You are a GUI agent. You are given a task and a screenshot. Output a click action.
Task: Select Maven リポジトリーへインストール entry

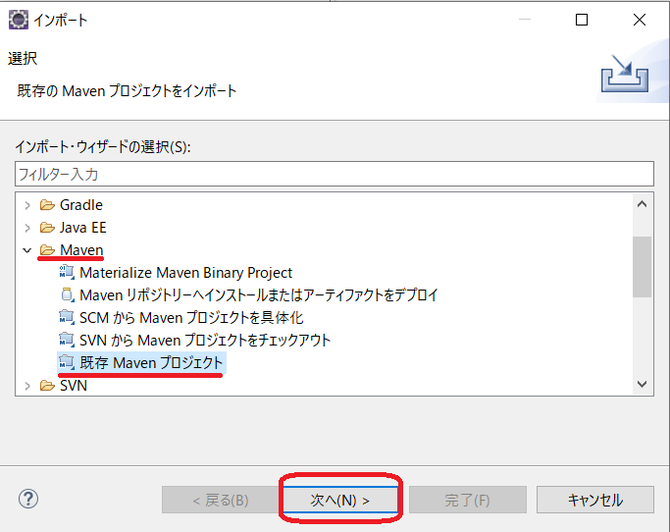point(259,295)
